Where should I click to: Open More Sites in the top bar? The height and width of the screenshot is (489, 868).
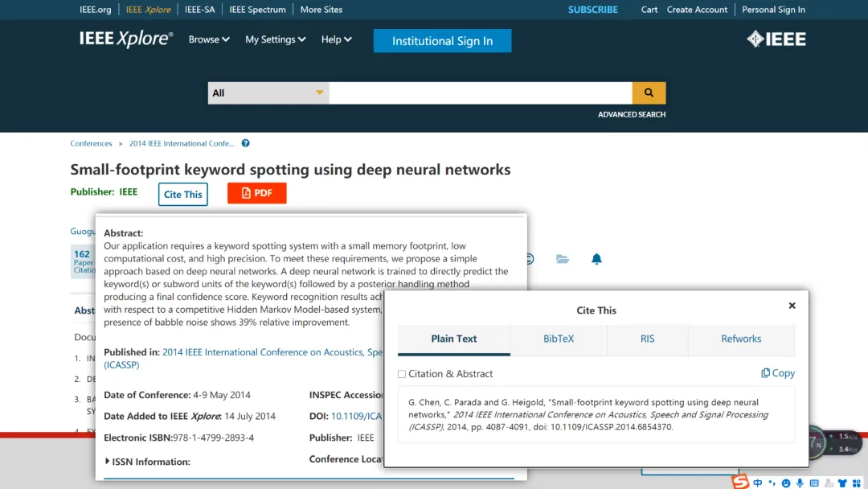pos(321,10)
